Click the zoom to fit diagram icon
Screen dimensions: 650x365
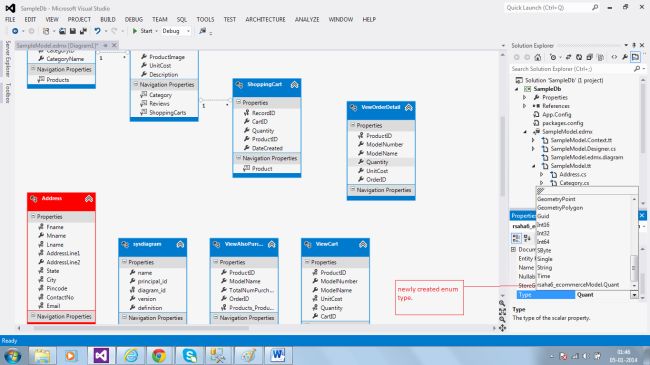tap(502, 311)
